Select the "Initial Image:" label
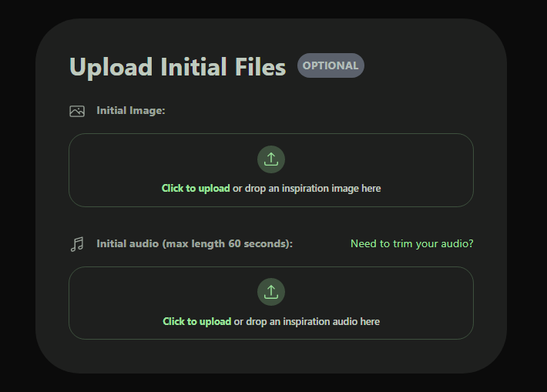The height and width of the screenshot is (392, 547). click(131, 111)
